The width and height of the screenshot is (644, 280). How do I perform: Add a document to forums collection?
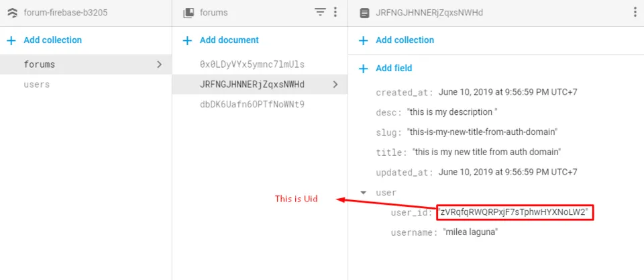229,40
